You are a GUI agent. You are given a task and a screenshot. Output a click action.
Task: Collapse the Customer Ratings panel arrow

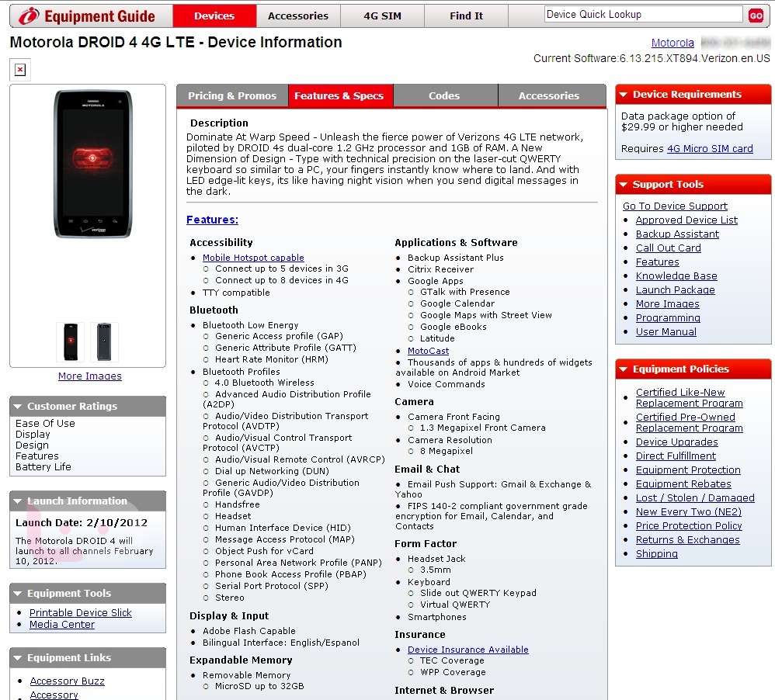point(18,406)
